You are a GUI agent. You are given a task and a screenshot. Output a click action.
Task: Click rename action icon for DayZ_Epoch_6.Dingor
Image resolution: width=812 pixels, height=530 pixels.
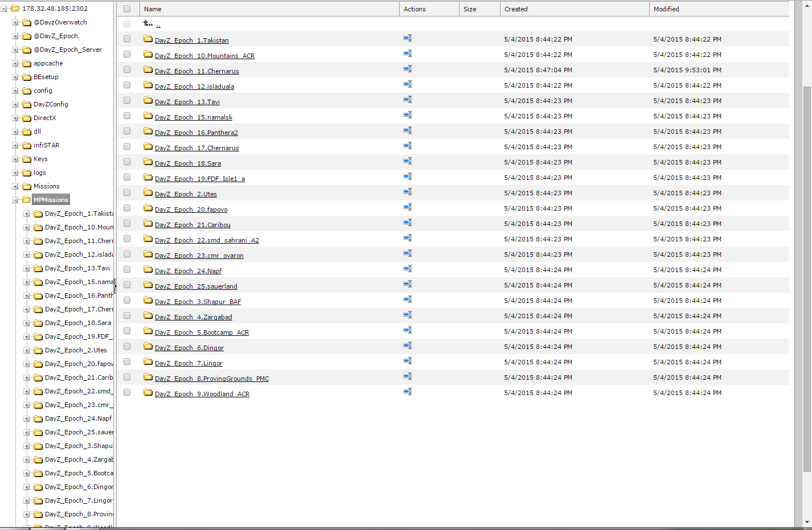coord(408,346)
